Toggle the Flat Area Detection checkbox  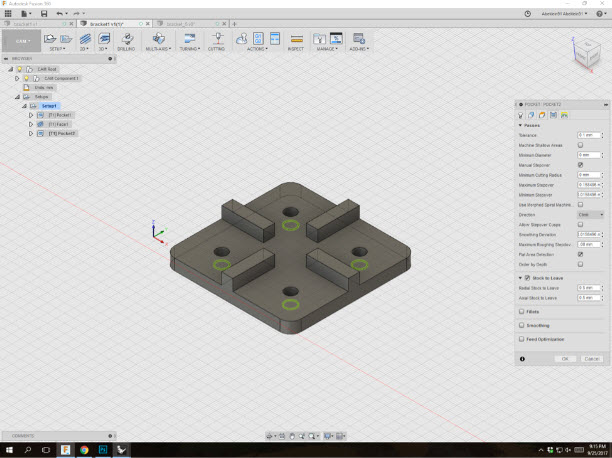581,254
